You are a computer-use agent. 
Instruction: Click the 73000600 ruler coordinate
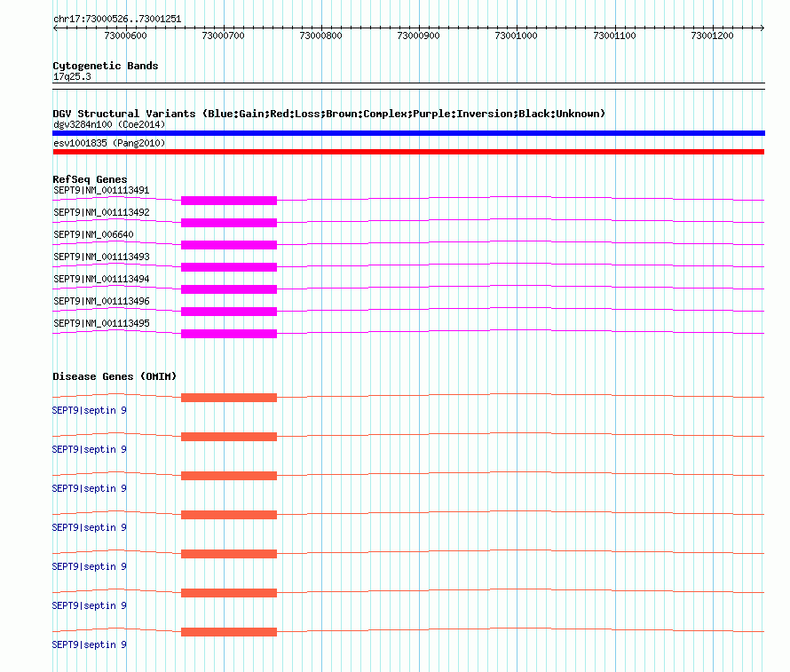(125, 36)
